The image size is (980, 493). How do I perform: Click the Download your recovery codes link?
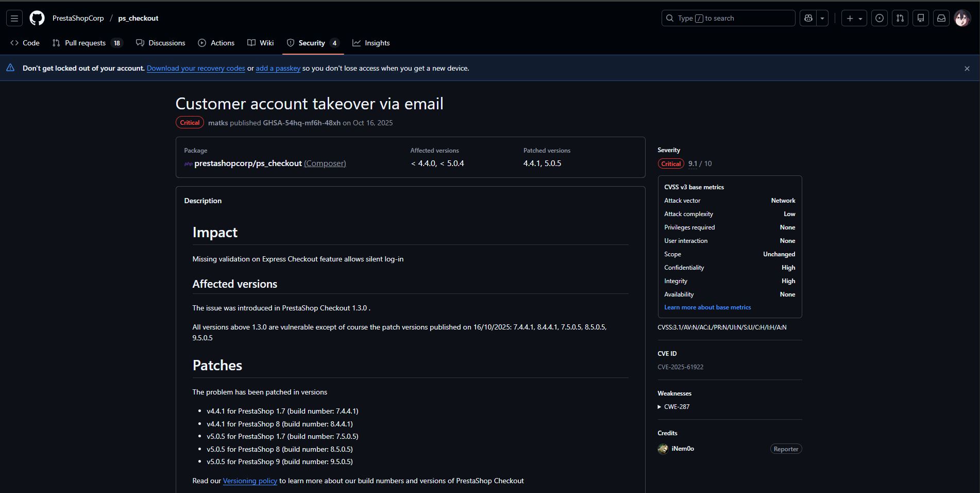(x=196, y=68)
